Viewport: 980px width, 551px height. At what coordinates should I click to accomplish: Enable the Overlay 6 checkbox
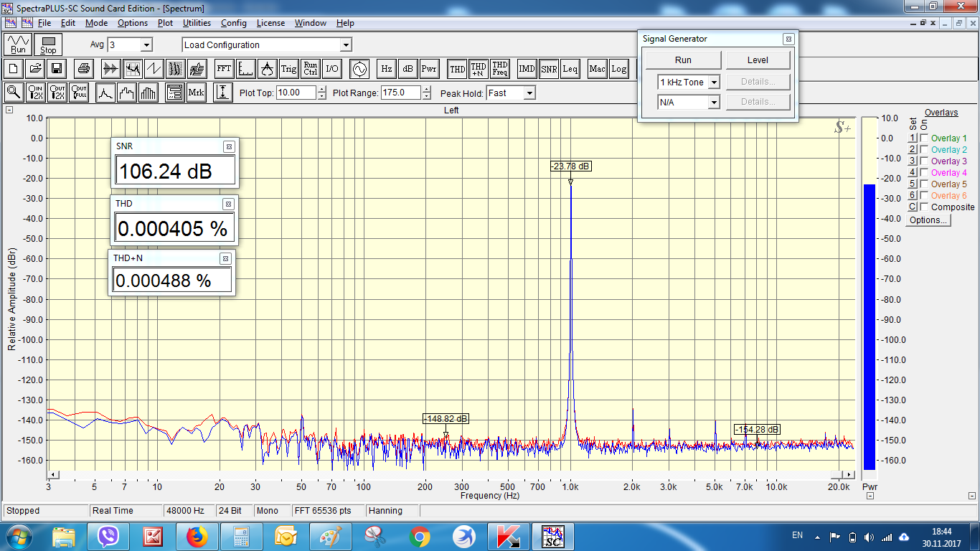(924, 196)
